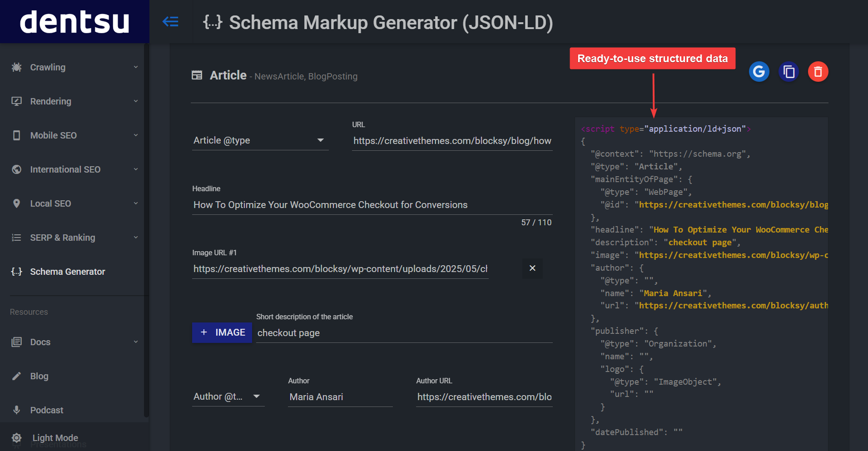Expand the Crawling menu chevron
The image size is (868, 451).
(136, 67)
